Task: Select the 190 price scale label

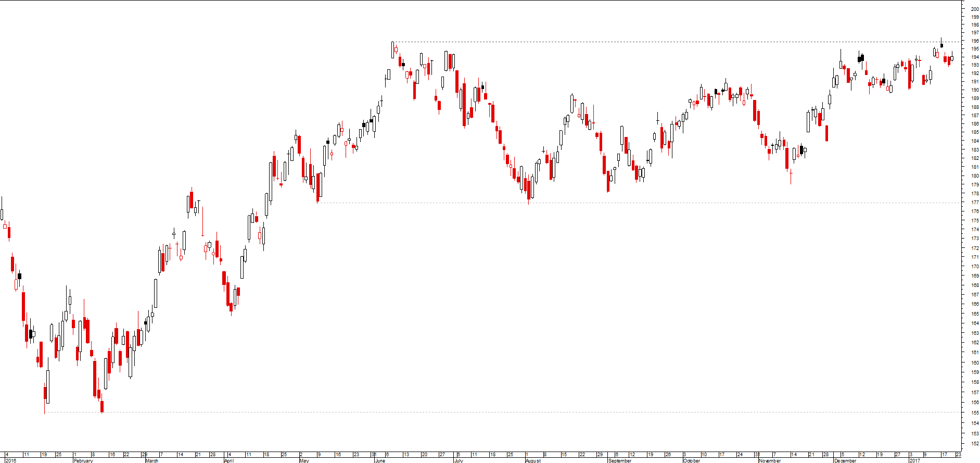Action: [974, 90]
